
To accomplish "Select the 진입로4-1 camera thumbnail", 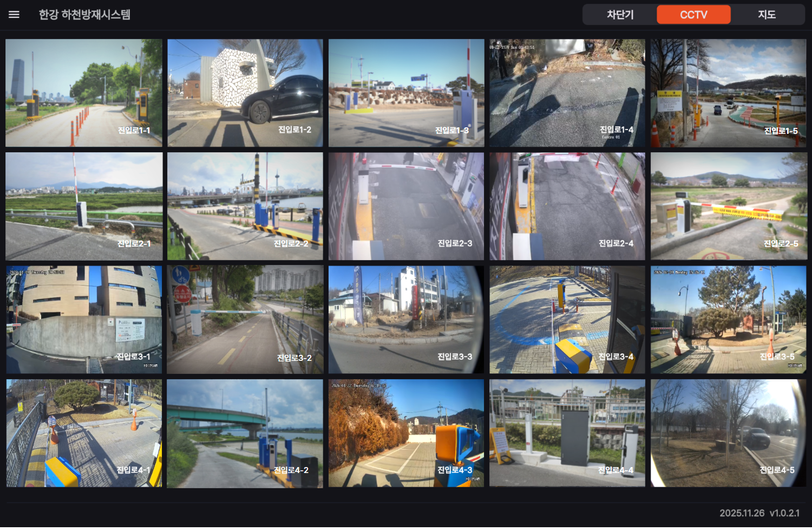I will tap(84, 433).
